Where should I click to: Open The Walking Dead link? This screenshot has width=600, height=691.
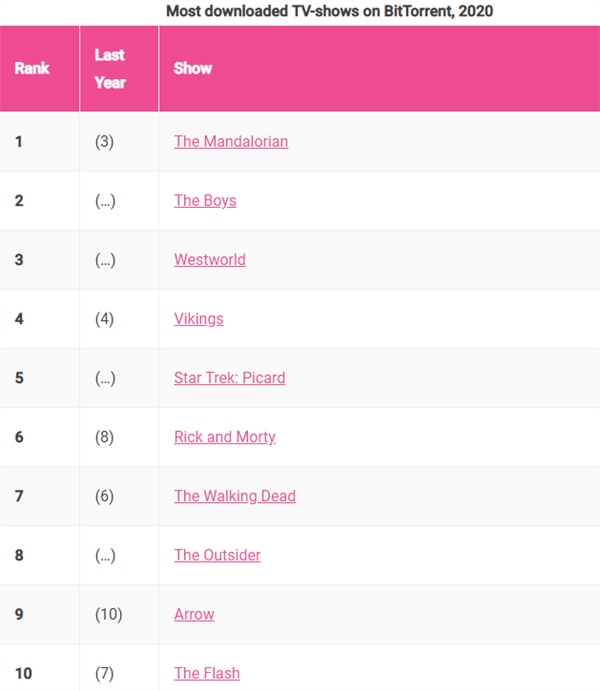(235, 495)
